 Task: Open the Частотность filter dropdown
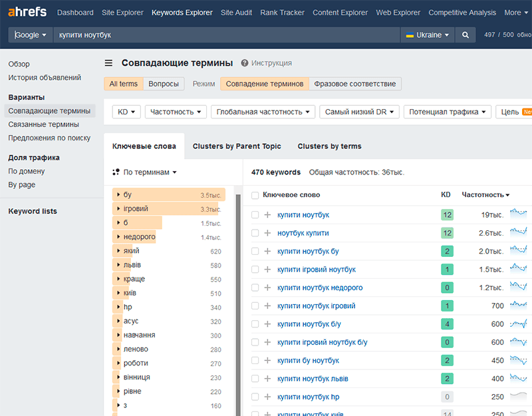tap(176, 112)
